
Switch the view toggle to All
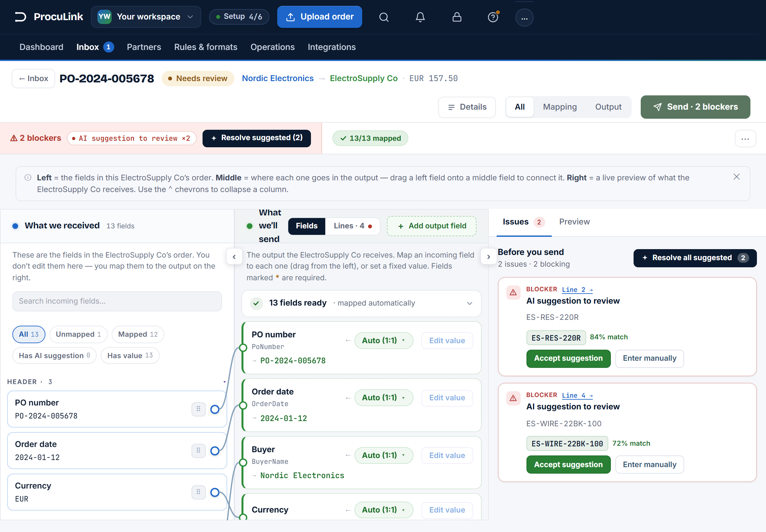(x=520, y=107)
